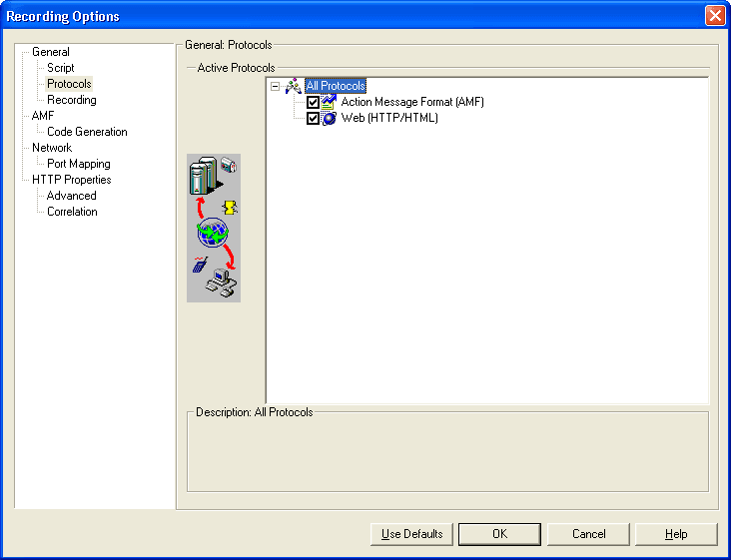Click the Use Defaults button
The width and height of the screenshot is (731, 560).
tap(411, 534)
